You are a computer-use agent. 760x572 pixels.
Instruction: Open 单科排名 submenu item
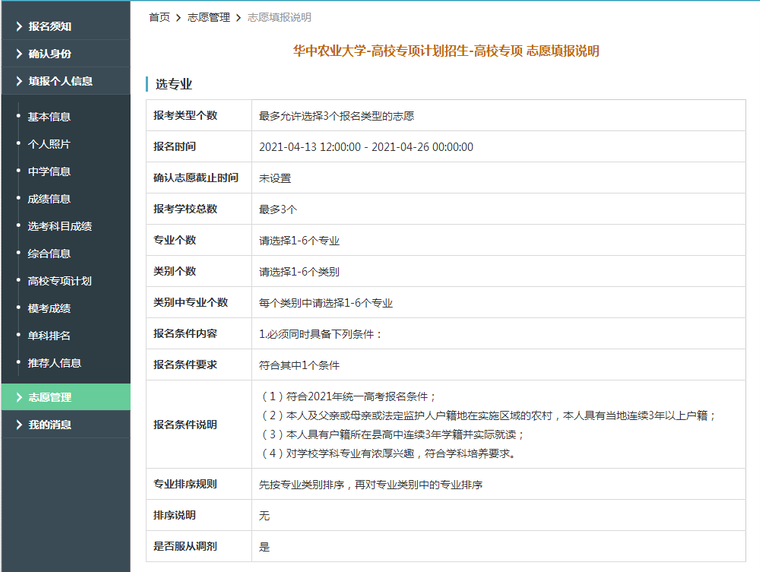tap(49, 335)
